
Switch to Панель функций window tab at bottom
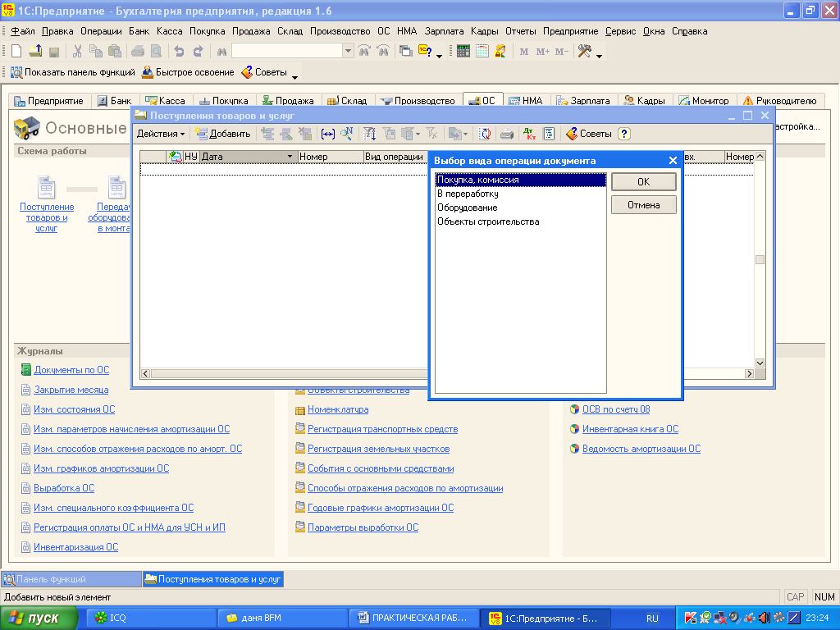[x=72, y=579]
